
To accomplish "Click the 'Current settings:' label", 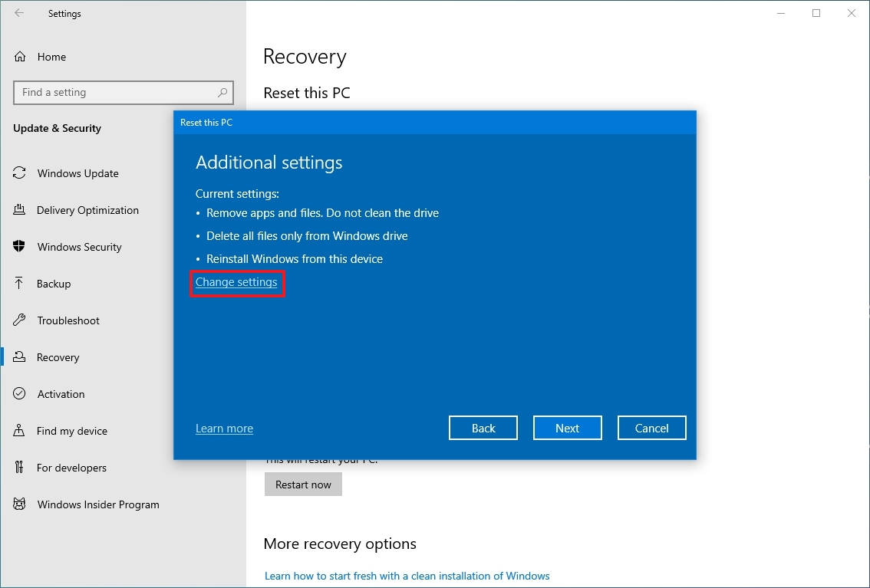I will (x=238, y=194).
